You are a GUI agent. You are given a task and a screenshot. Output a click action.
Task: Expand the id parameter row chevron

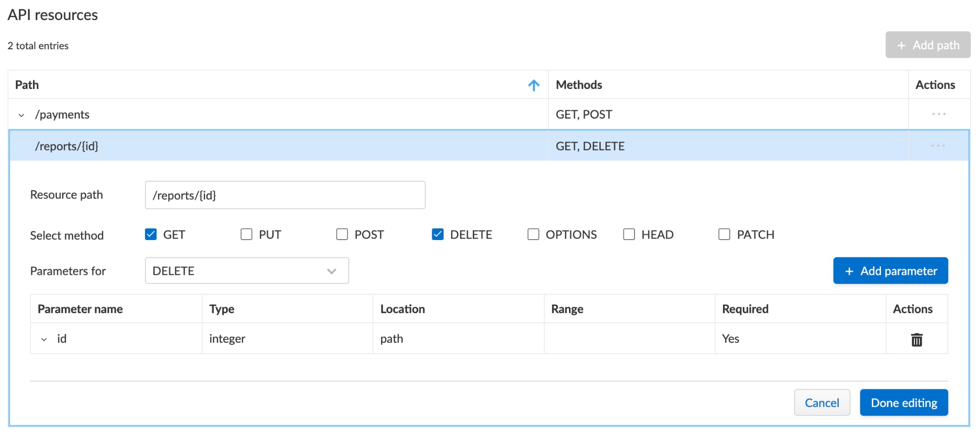(44, 339)
